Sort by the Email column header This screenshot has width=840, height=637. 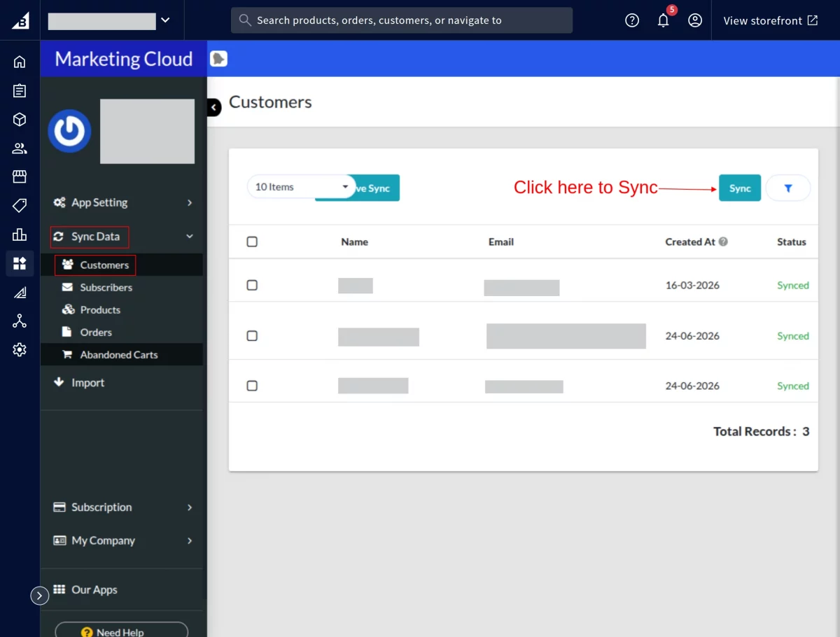[501, 241]
